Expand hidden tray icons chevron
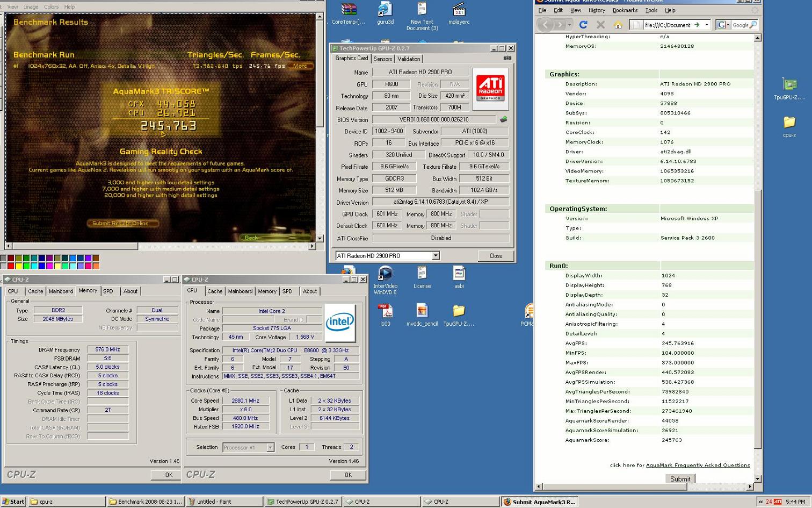Image resolution: width=812 pixels, height=508 pixels. [x=760, y=502]
